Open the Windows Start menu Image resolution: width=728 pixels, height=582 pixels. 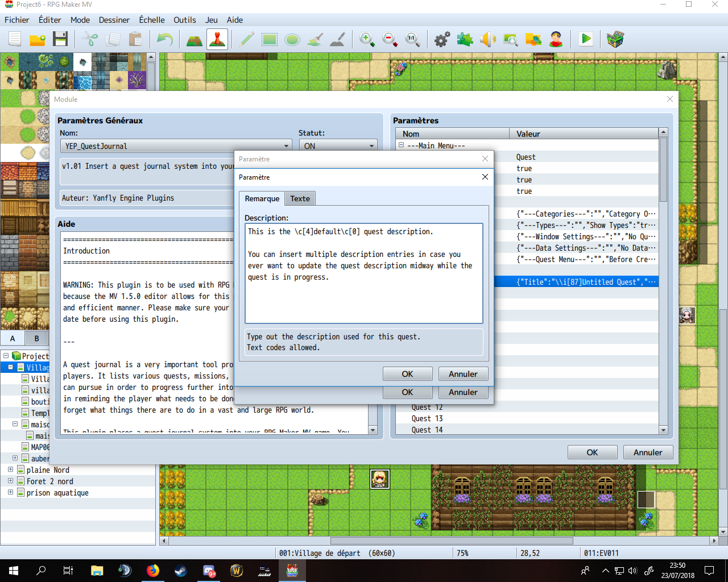(x=14, y=571)
